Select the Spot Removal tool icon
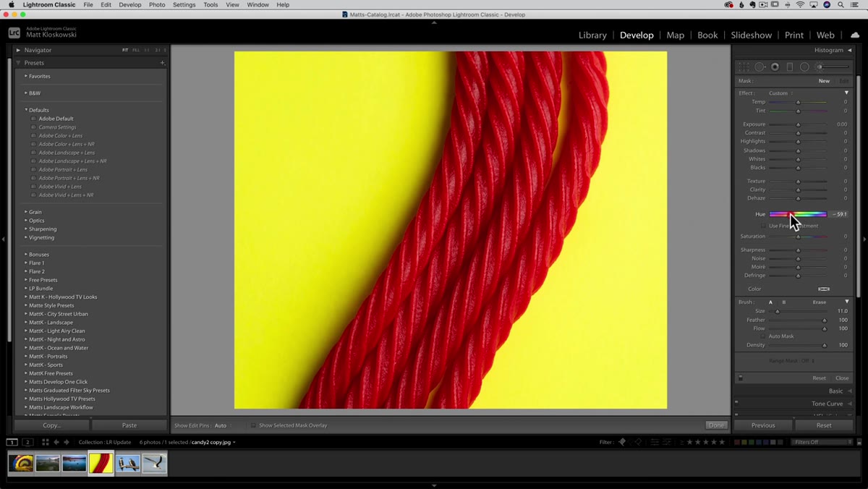This screenshot has height=489, width=868. click(x=759, y=67)
